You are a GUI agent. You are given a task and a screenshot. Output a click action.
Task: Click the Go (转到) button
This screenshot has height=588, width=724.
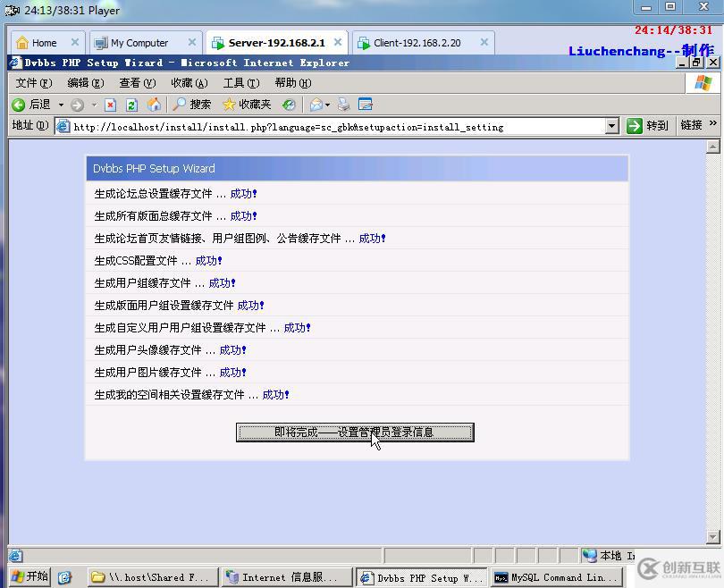647,125
